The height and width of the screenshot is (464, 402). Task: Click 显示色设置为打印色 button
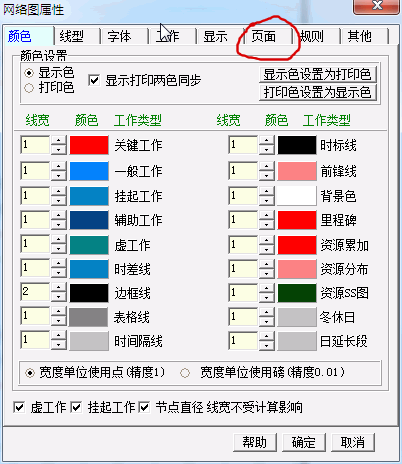point(317,74)
